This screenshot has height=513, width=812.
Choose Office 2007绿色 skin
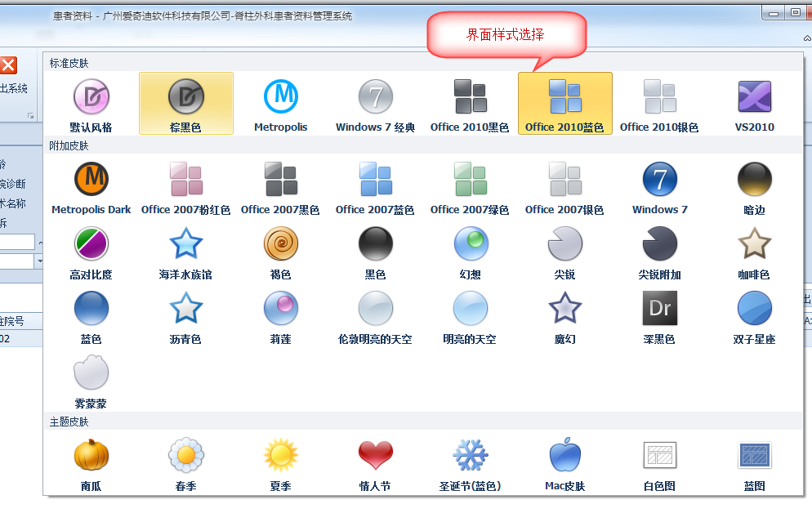pyautogui.click(x=471, y=188)
